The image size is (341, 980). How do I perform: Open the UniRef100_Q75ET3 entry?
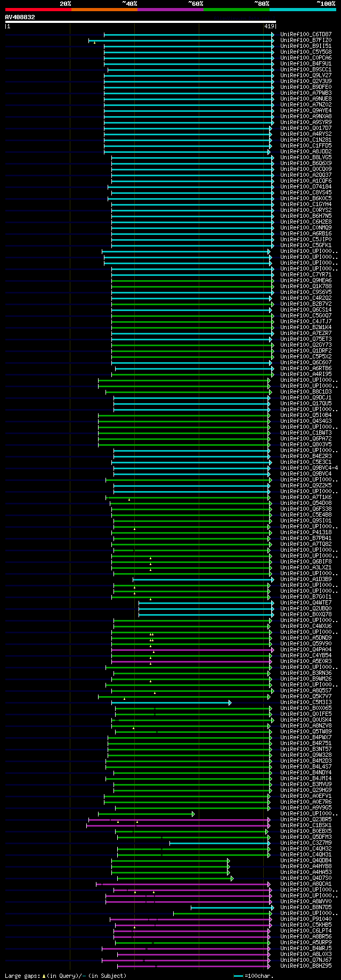[306, 339]
